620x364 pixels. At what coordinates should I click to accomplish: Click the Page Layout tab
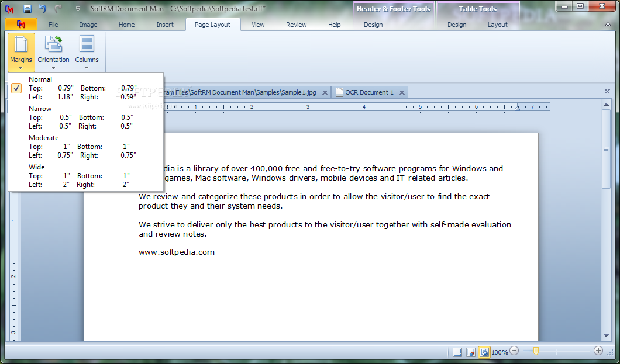point(212,25)
